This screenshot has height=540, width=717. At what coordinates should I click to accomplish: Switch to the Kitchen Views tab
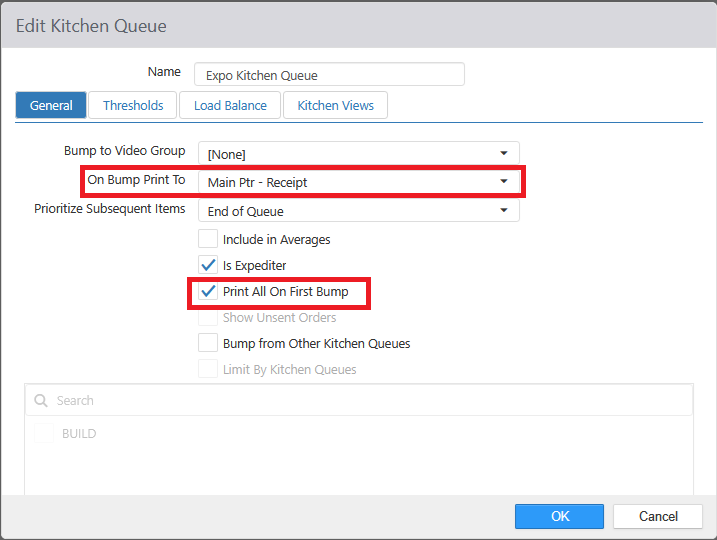point(335,105)
